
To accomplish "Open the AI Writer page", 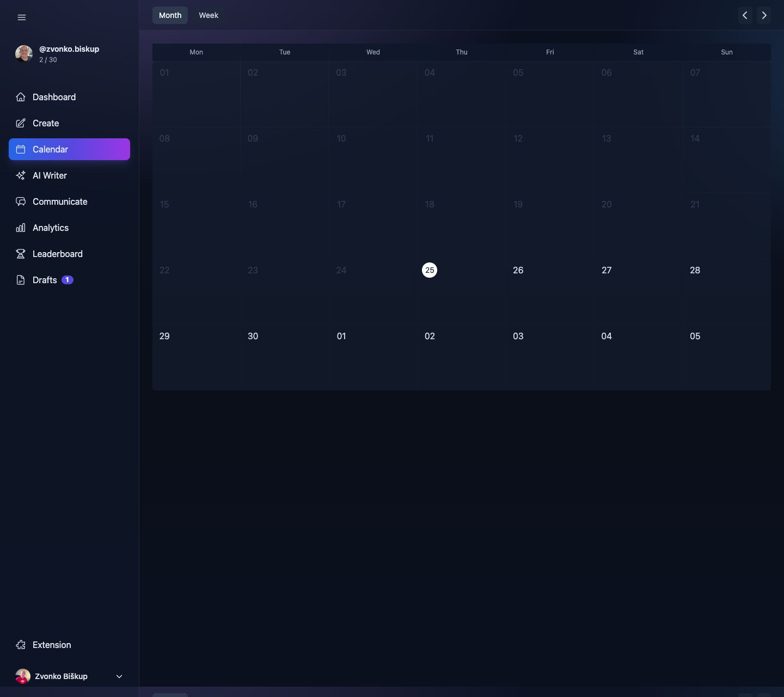I will (x=69, y=175).
